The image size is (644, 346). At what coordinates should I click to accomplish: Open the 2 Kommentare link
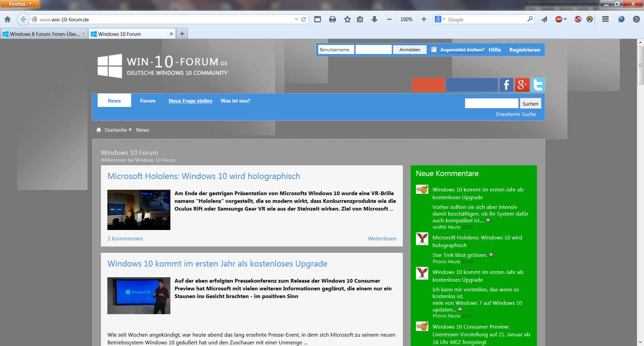[125, 238]
